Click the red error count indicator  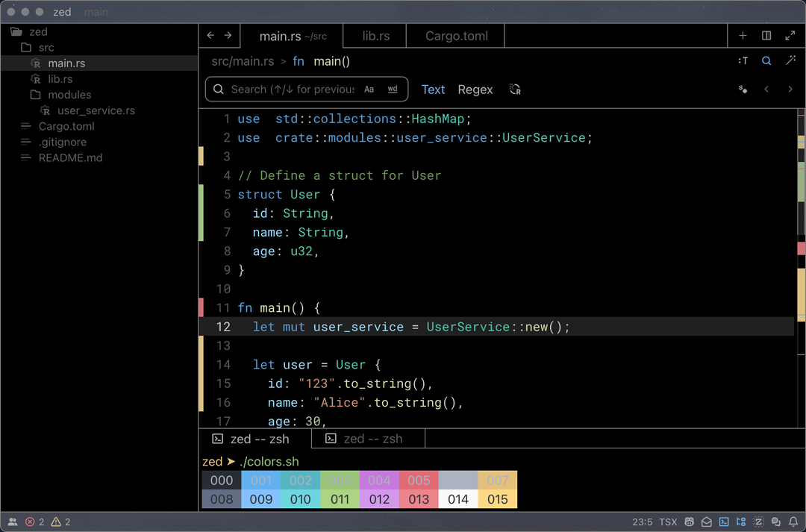click(x=35, y=522)
